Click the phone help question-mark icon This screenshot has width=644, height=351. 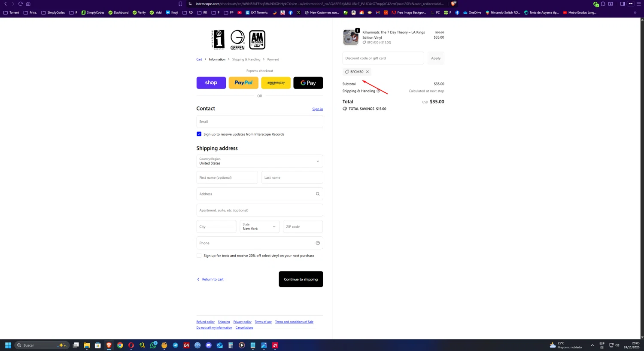[x=318, y=243]
